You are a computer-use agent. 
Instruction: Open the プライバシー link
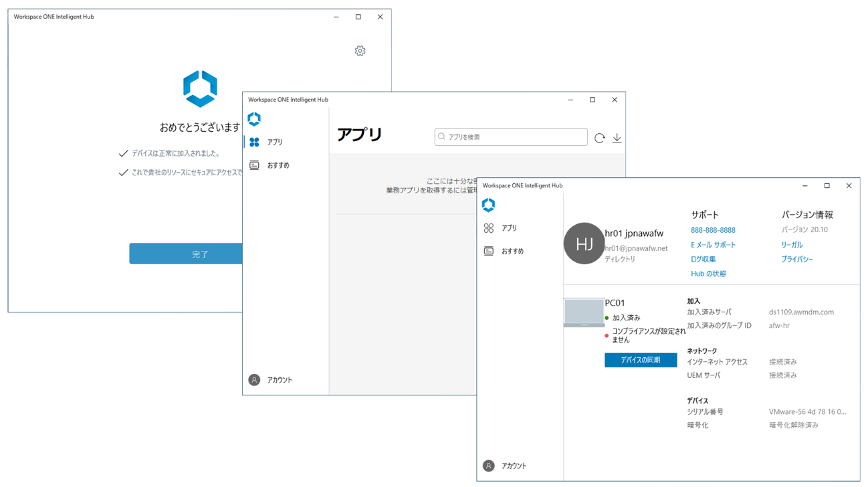tap(797, 259)
